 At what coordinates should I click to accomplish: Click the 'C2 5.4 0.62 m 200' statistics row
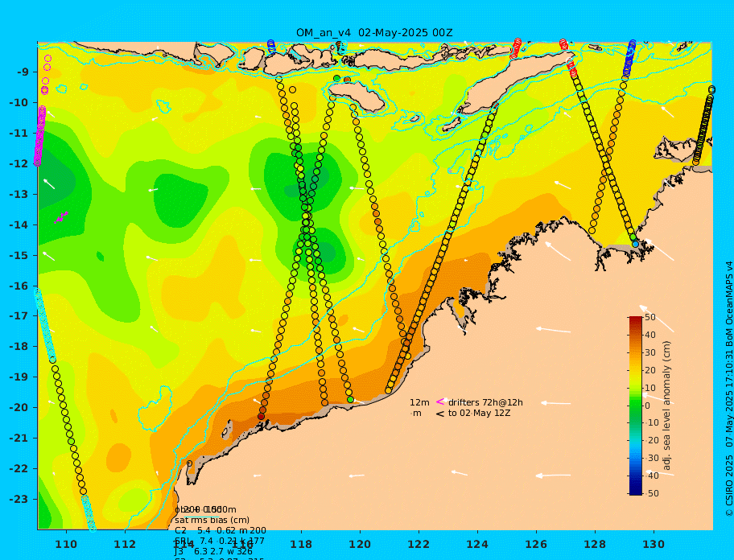click(221, 530)
